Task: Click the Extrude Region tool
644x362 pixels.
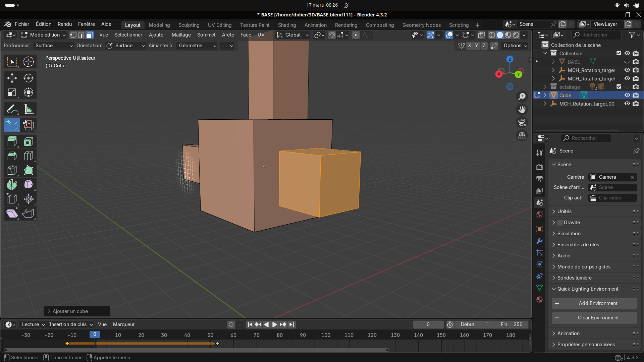Action: click(x=12, y=142)
